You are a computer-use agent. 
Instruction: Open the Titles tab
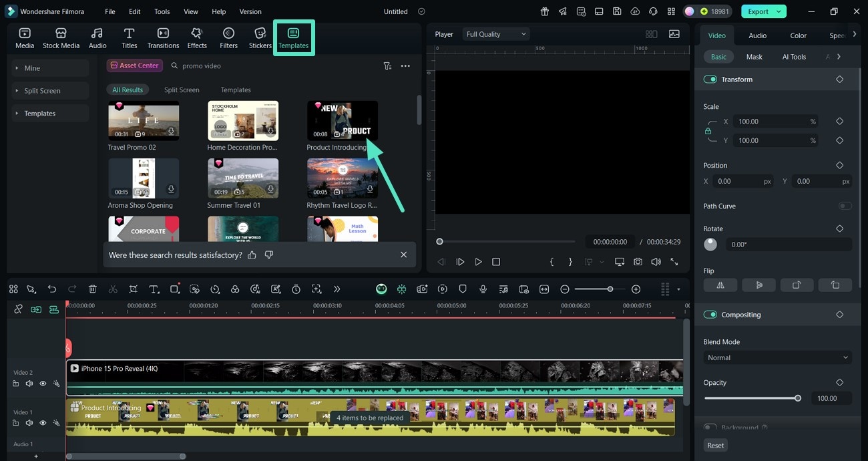(130, 38)
